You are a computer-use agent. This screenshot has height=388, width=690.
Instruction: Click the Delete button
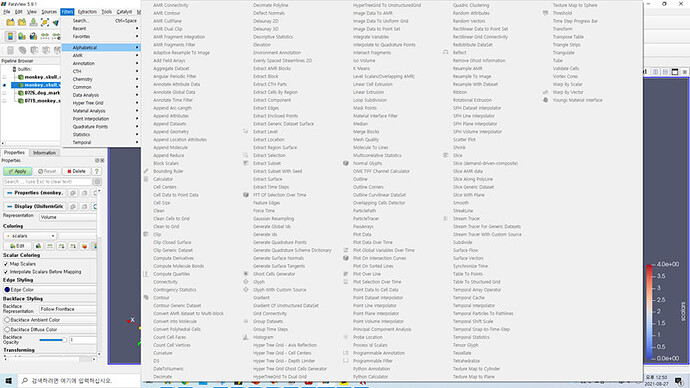pyautogui.click(x=76, y=171)
